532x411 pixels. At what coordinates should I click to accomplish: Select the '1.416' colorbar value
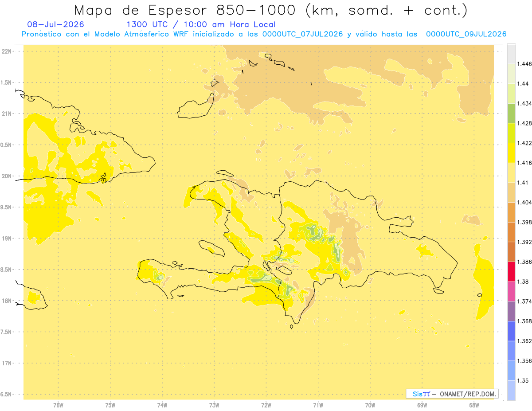coord(525,163)
